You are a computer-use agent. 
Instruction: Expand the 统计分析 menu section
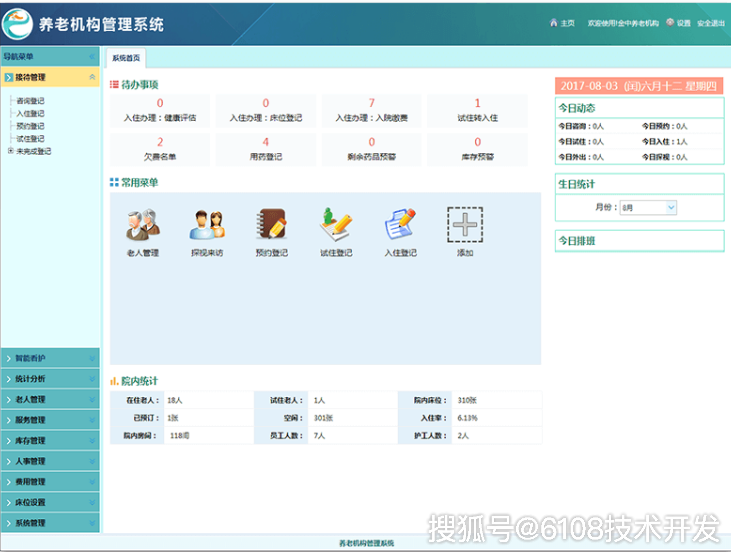point(50,379)
